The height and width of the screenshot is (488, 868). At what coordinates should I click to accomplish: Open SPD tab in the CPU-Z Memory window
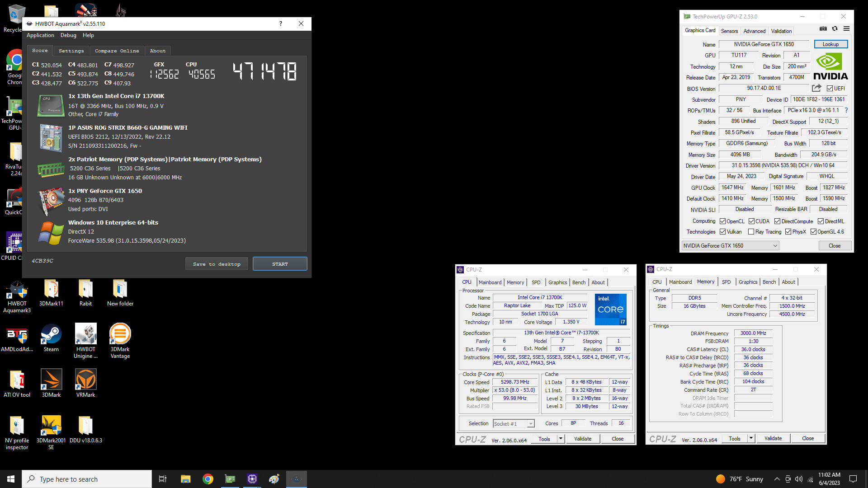coord(726,282)
